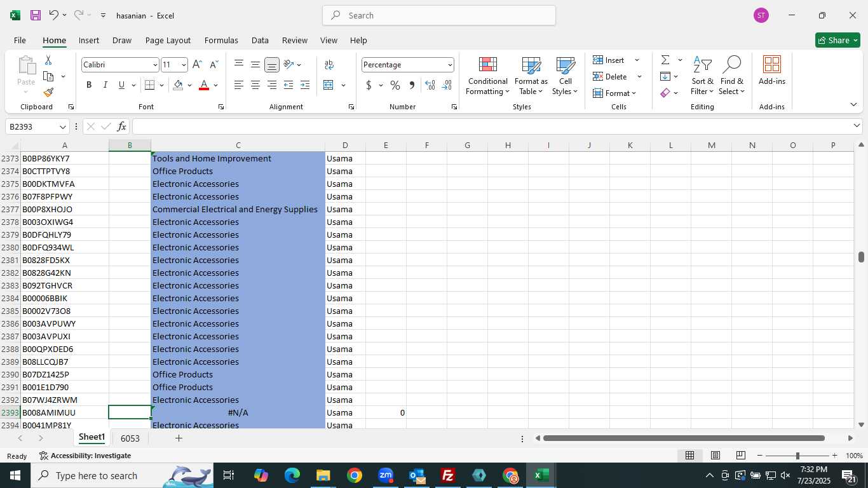This screenshot has height=488, width=868.
Task: Switch to the 6053 sheet tab
Action: pos(130,438)
